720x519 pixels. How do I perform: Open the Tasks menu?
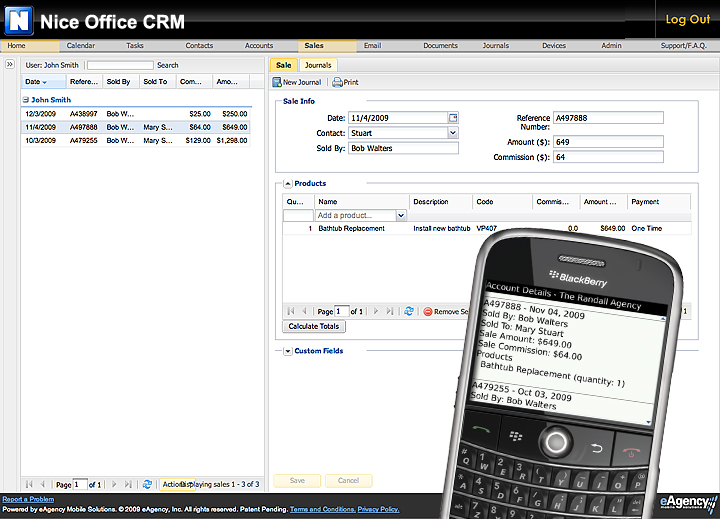135,45
